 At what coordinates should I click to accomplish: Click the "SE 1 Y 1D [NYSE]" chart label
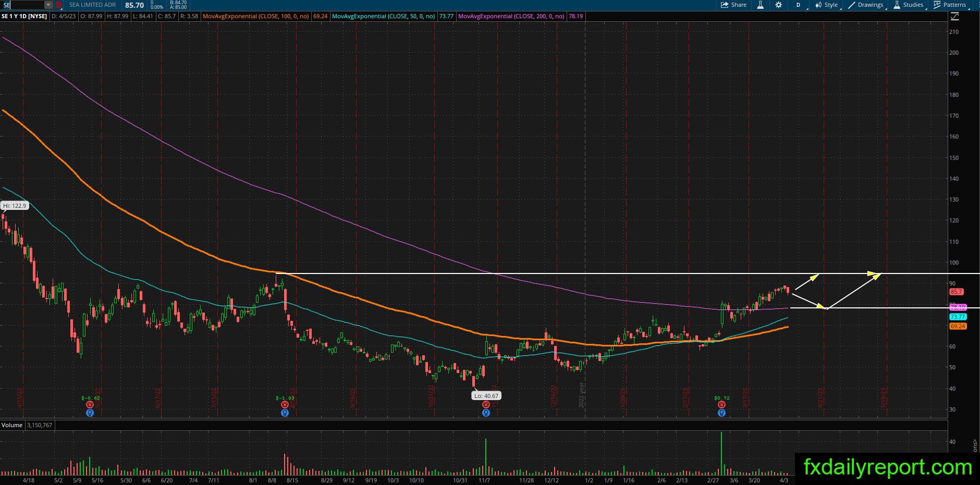tap(24, 16)
